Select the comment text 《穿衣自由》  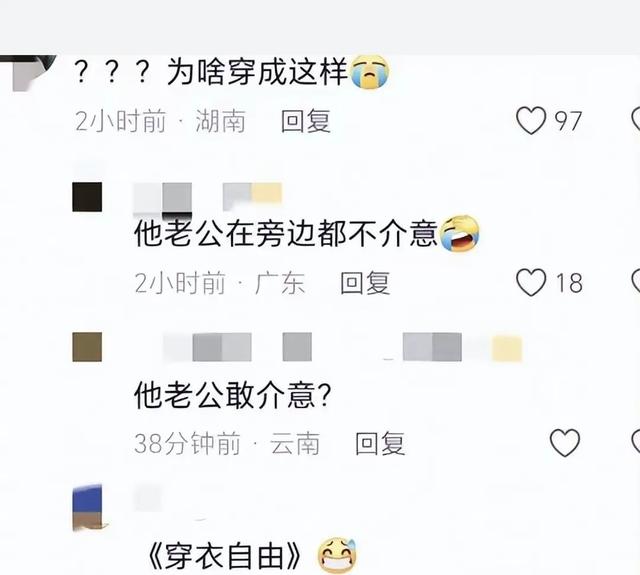pyautogui.click(x=224, y=557)
